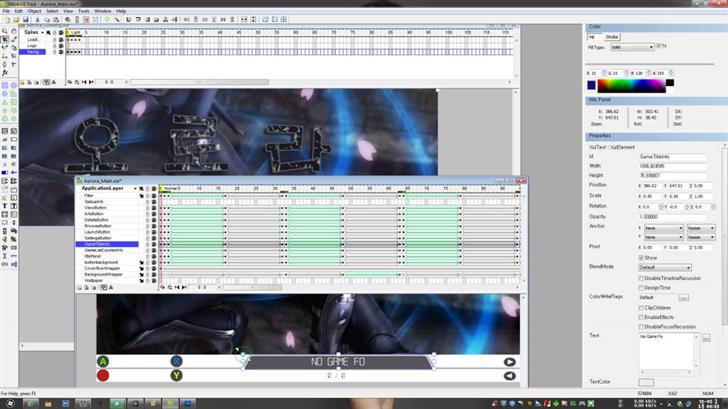Click the Opacity value field
The image size is (728, 409).
(x=672, y=217)
